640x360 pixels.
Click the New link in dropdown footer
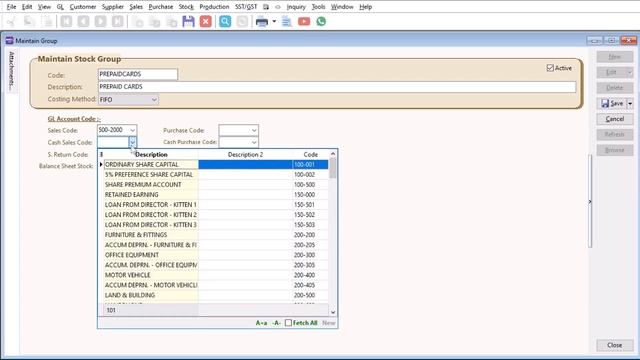[329, 323]
